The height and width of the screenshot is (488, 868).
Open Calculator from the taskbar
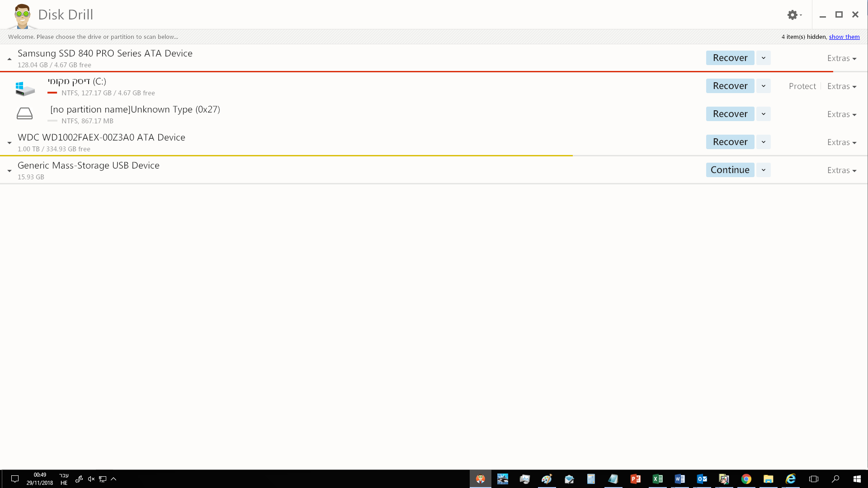591,479
